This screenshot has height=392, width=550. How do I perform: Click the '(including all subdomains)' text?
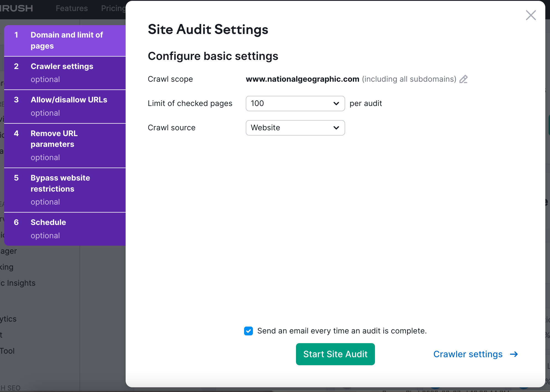(x=409, y=79)
